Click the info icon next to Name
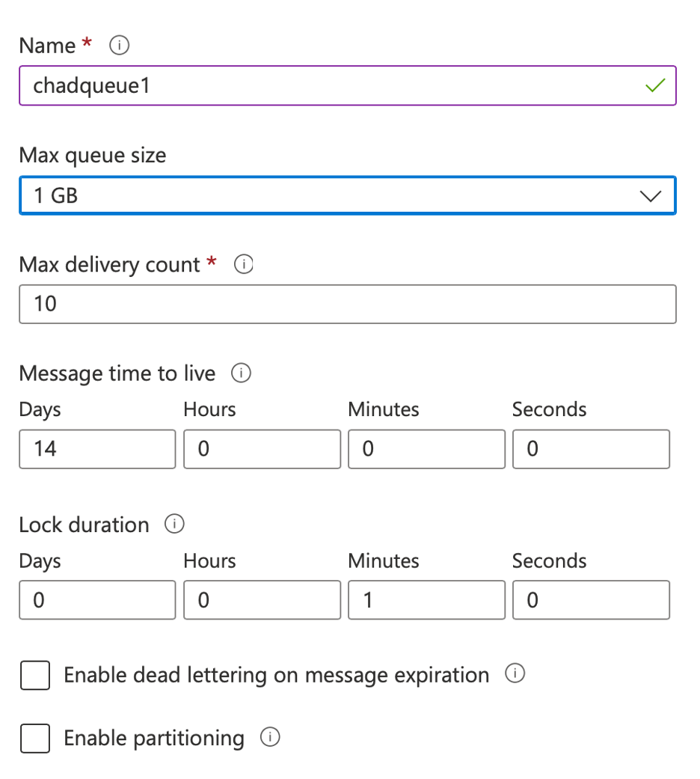Viewport: 700px width, 779px height. pos(119,45)
